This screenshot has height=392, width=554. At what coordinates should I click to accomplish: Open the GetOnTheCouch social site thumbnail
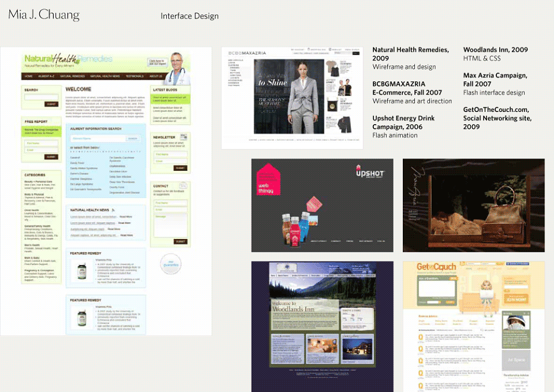click(473, 326)
